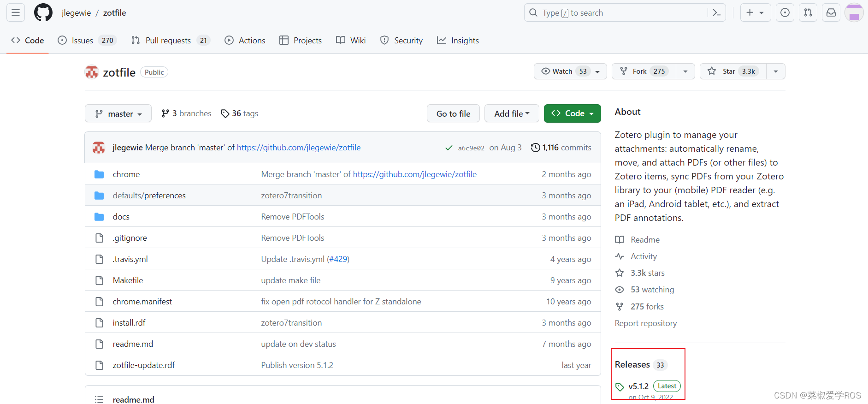868x404 pixels.
Task: Click the search field Type / to search
Action: (625, 12)
